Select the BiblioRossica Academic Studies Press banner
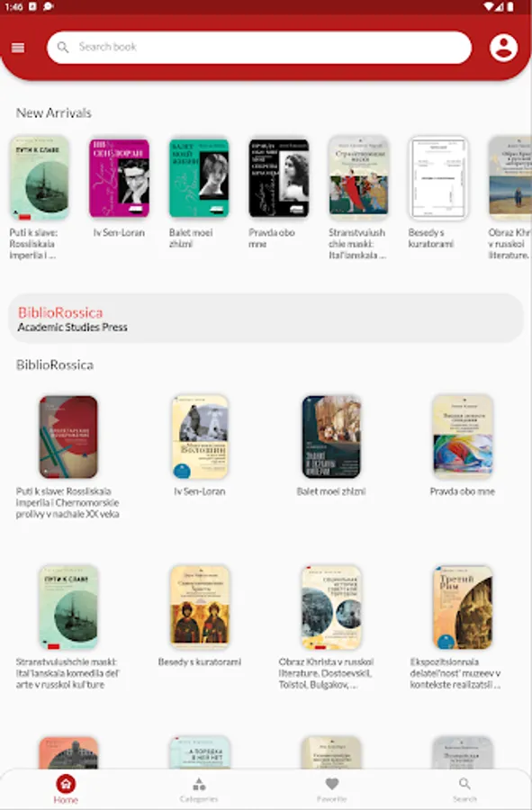532x810 pixels. [266, 319]
